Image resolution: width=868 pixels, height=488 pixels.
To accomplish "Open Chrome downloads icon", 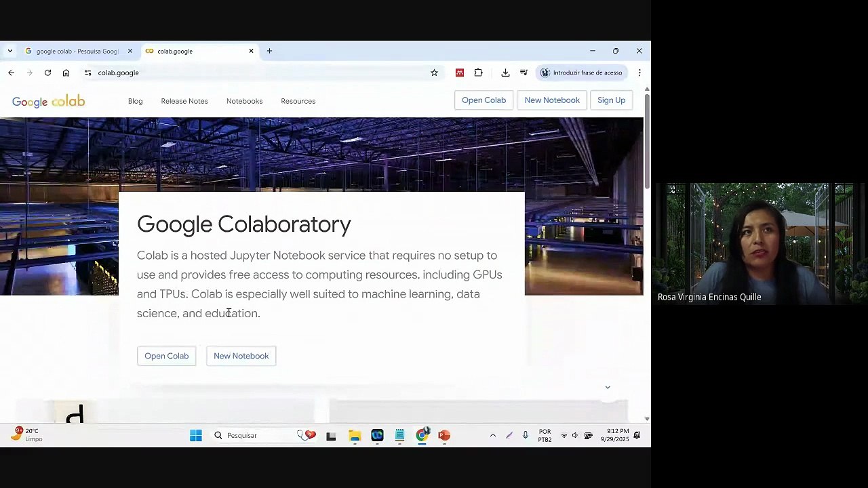I will 505,73.
